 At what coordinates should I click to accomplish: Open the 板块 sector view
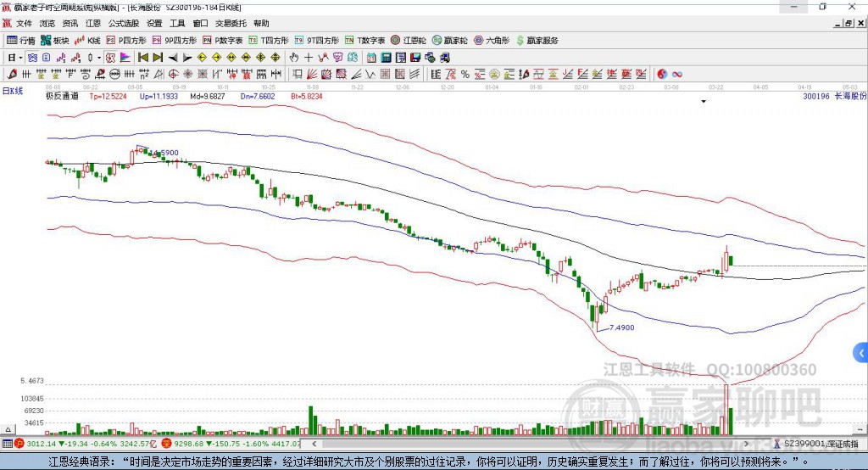tap(55, 41)
